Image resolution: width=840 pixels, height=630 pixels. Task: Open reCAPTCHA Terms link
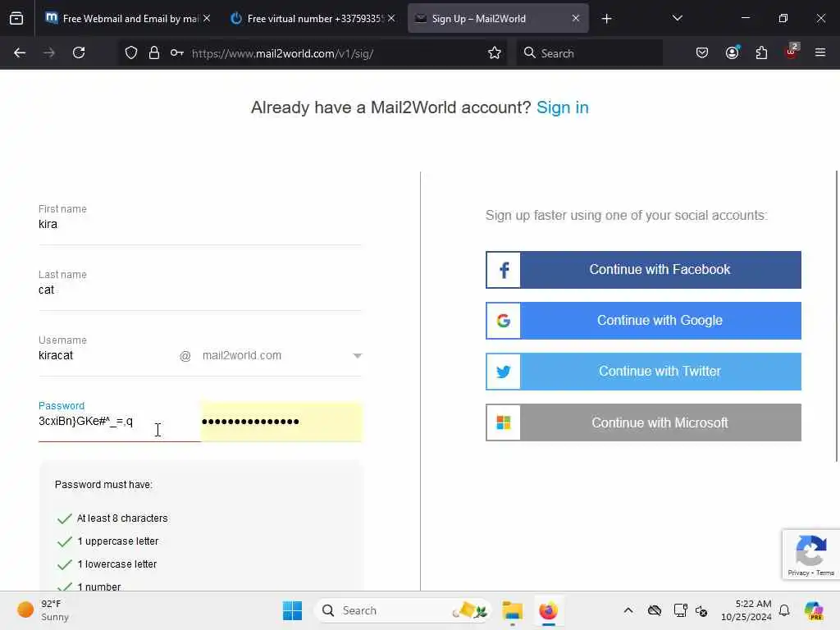[x=825, y=573]
